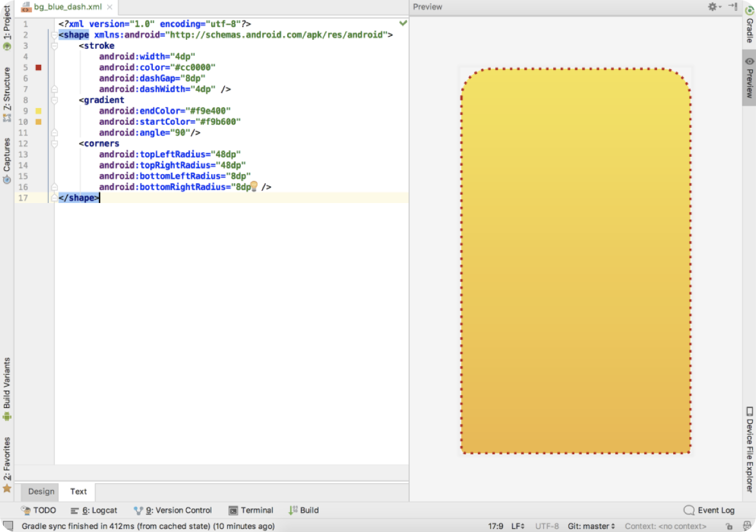Click yellow #f9e400 gutter color swatch
Screen dimensions: 756x532
(x=39, y=111)
